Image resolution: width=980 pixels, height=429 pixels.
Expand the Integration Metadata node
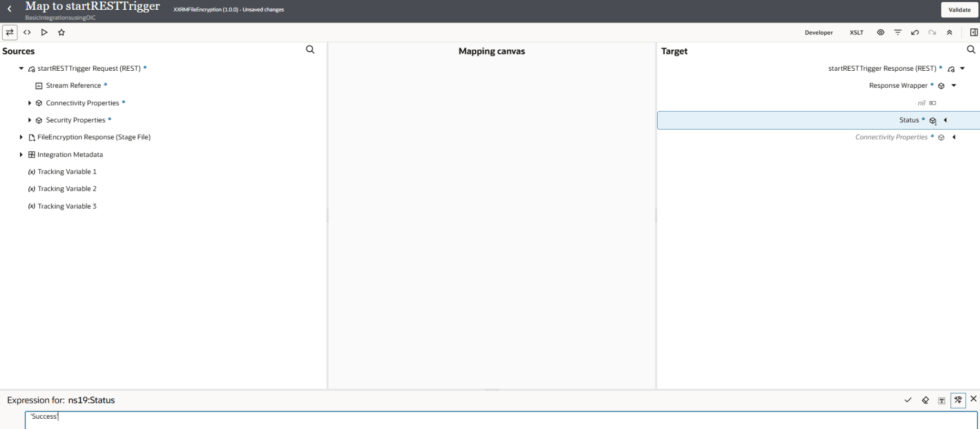tap(21, 155)
